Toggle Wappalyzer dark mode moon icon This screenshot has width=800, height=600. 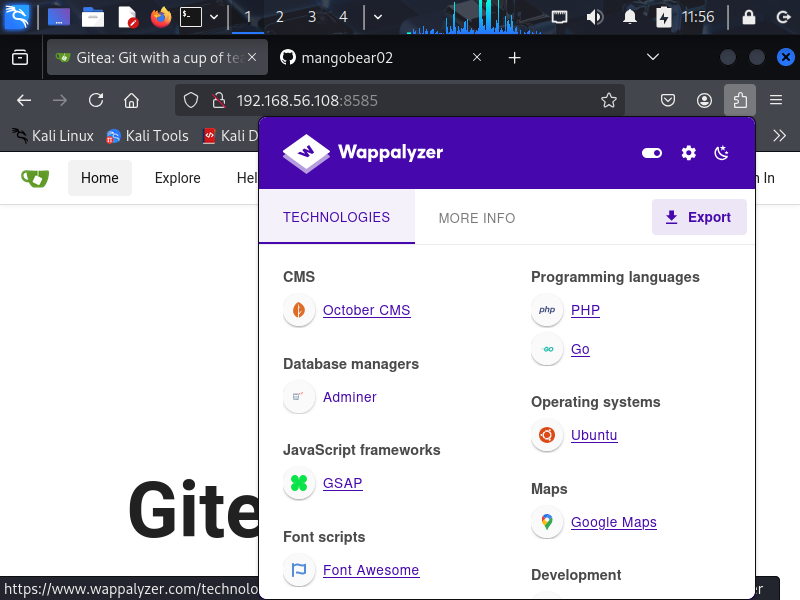click(722, 153)
